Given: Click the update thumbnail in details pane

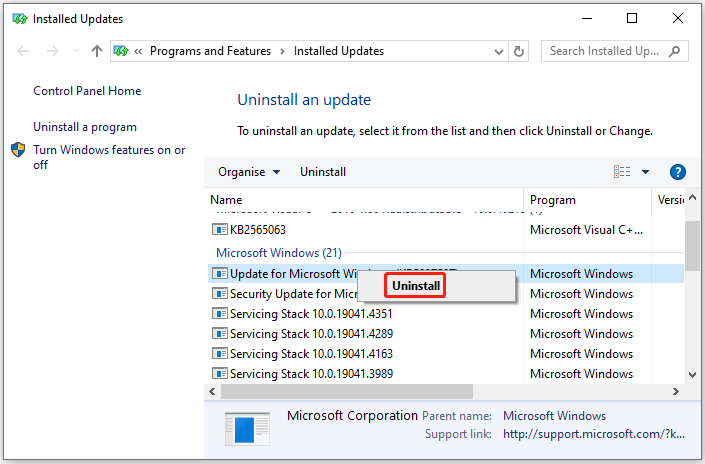Looking at the screenshot, I should [x=247, y=428].
